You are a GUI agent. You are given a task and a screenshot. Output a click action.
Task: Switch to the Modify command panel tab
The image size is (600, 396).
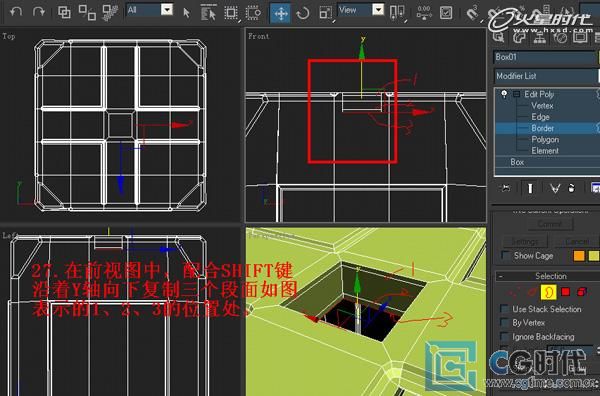[x=519, y=37]
